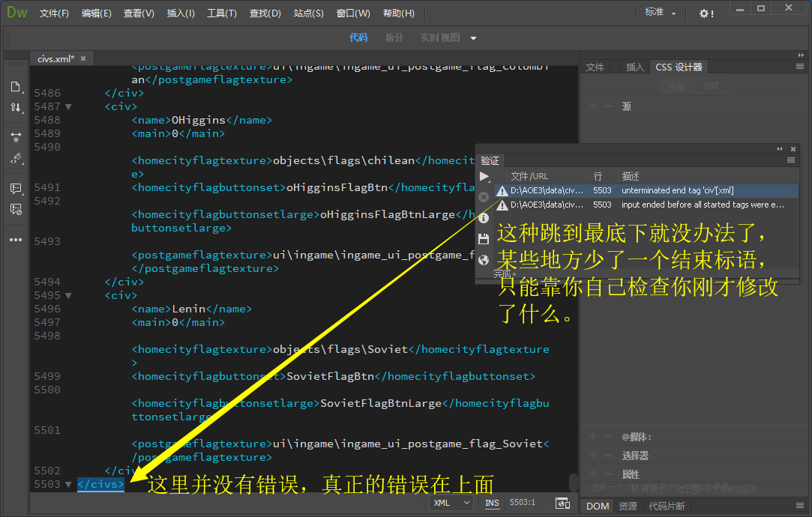Switch to 实时视图 live view
Image resolution: width=812 pixels, height=517 pixels.
(x=439, y=37)
